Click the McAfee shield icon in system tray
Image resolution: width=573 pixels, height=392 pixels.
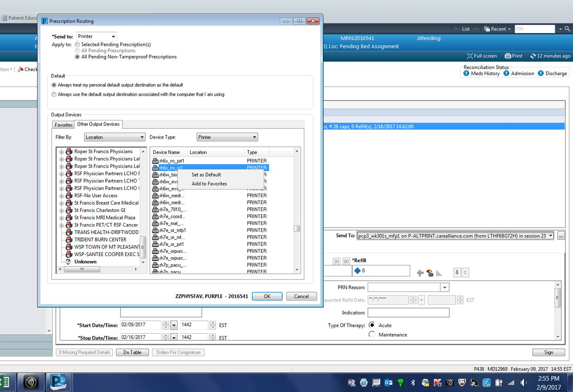pyautogui.click(x=462, y=382)
